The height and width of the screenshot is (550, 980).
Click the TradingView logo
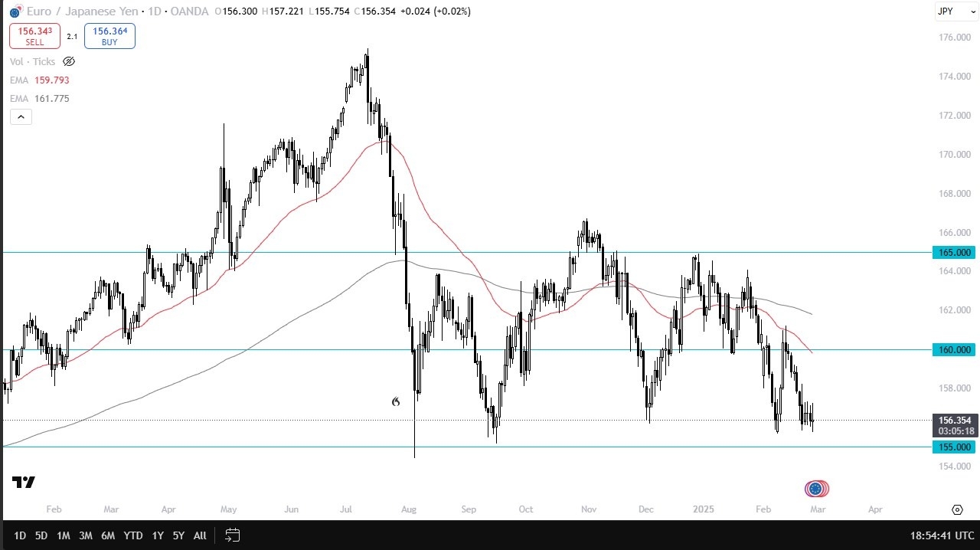pyautogui.click(x=24, y=482)
